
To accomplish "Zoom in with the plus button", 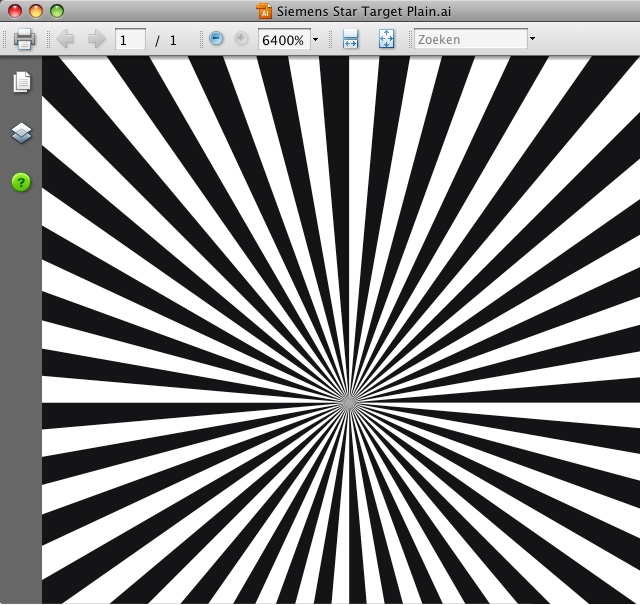I will (x=240, y=40).
